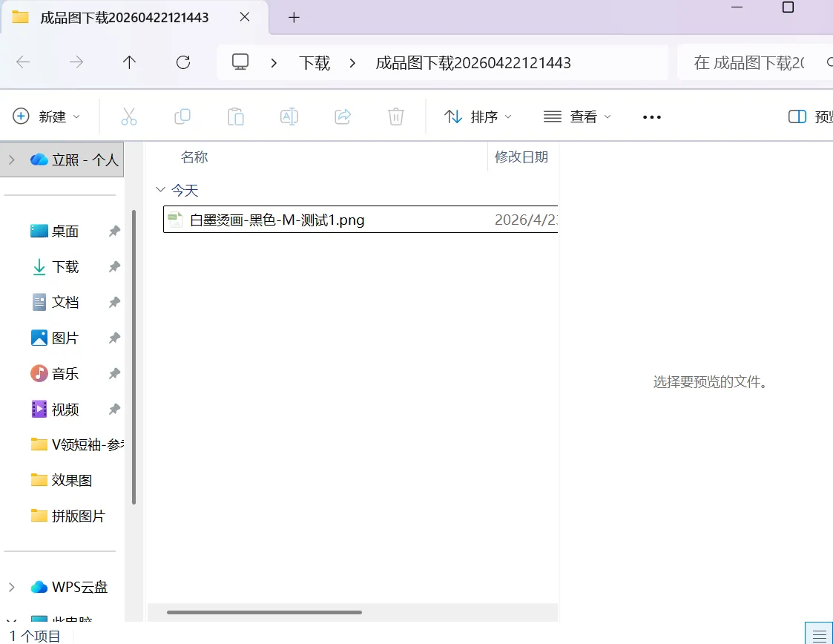Open the 查看 (View) dropdown
This screenshot has width=833, height=644.
pyautogui.click(x=578, y=116)
